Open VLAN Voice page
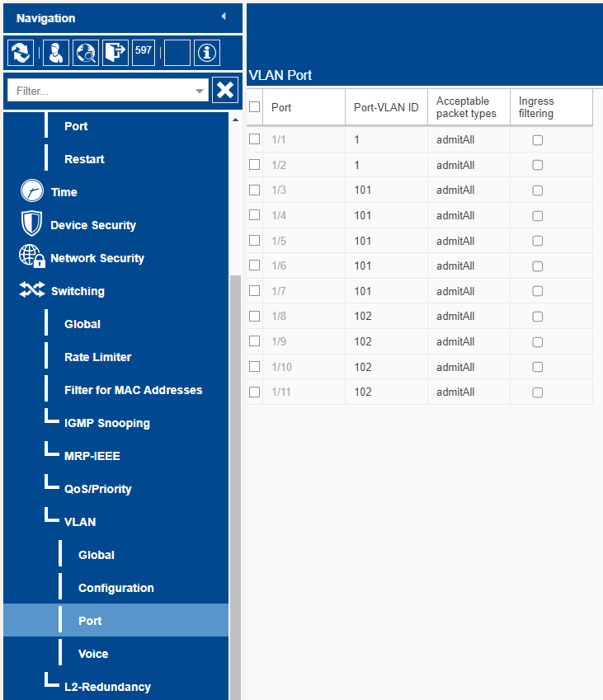603x700 pixels. pyautogui.click(x=93, y=654)
